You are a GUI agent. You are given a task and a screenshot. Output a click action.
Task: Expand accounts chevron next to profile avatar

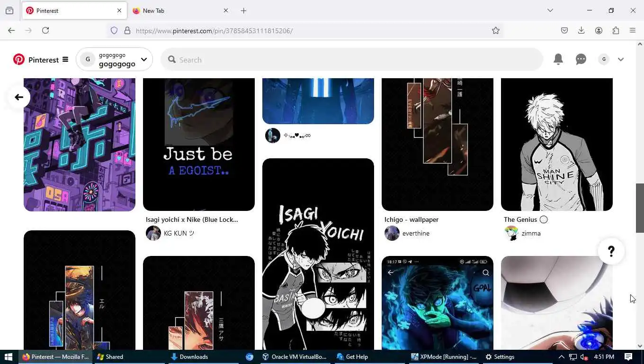(x=621, y=60)
